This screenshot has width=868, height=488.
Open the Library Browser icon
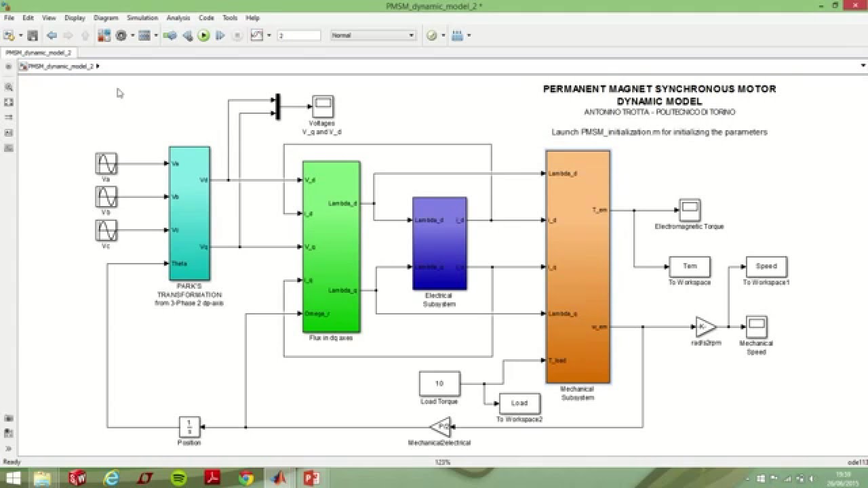[x=104, y=35]
